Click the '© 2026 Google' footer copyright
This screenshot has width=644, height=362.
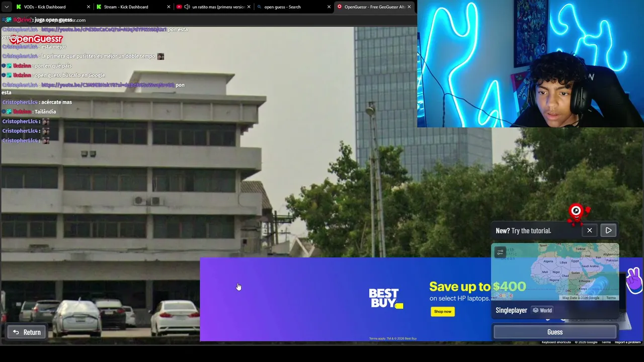586,342
